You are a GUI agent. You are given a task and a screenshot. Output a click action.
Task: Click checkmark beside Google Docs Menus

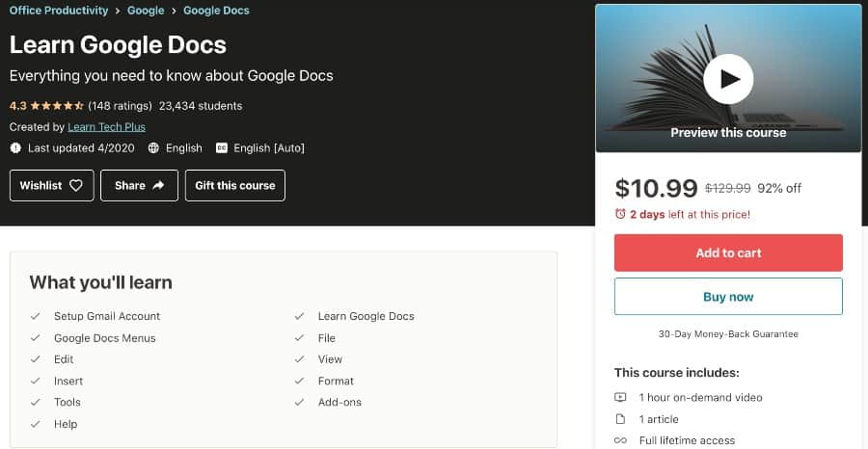[36, 338]
